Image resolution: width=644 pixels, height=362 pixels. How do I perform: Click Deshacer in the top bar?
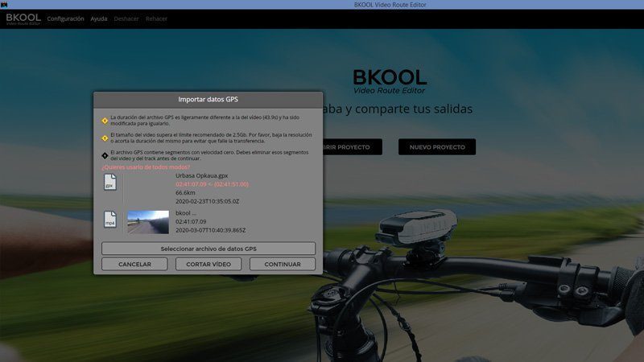tap(126, 19)
